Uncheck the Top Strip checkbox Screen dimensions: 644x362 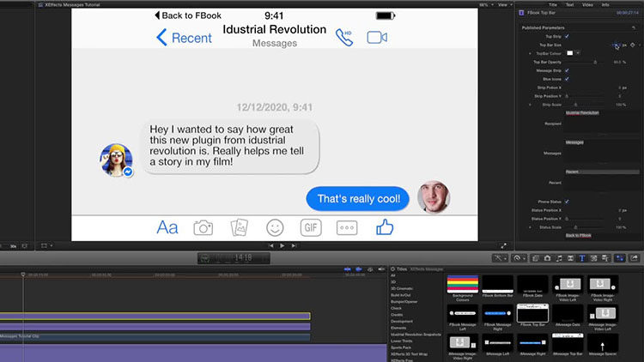point(567,37)
